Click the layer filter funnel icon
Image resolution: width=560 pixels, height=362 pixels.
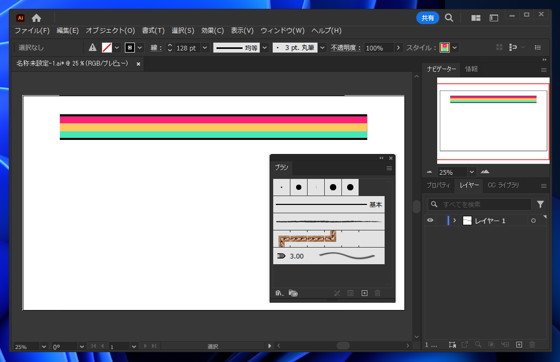[540, 204]
